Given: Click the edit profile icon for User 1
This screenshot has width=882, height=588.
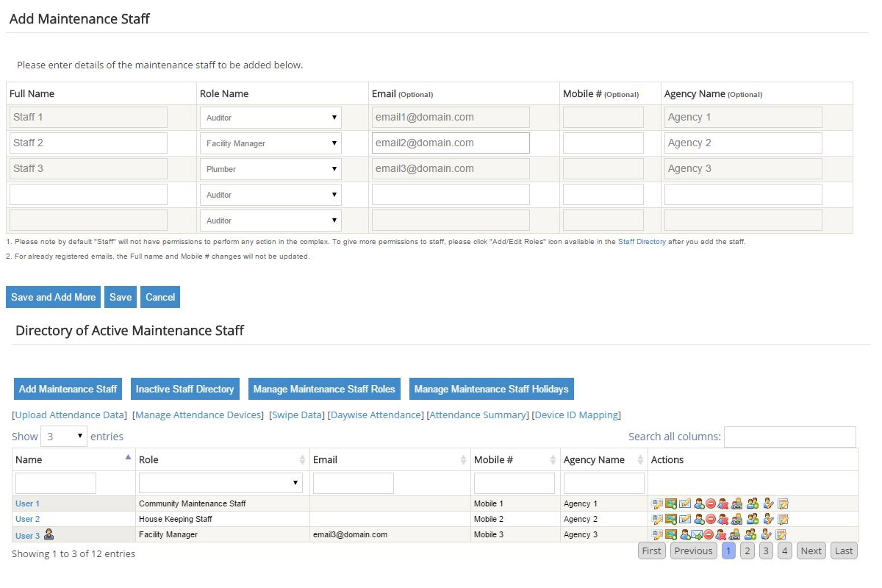Looking at the screenshot, I should (x=657, y=503).
